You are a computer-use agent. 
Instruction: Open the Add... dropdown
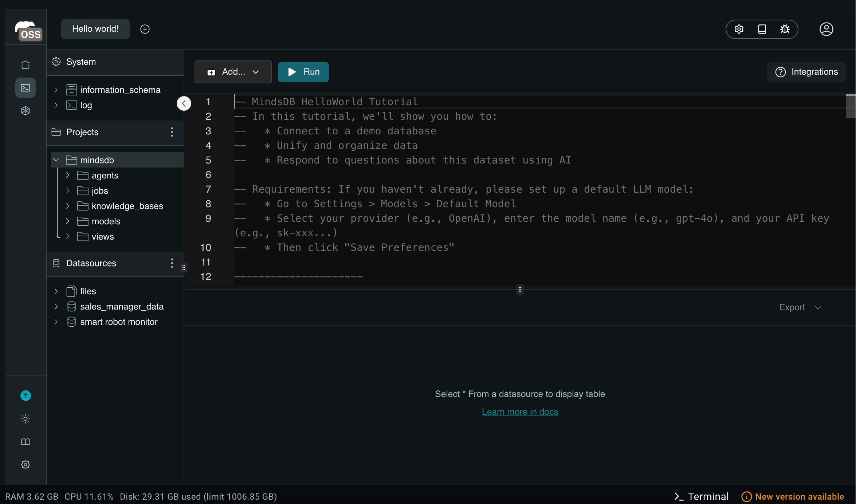233,72
